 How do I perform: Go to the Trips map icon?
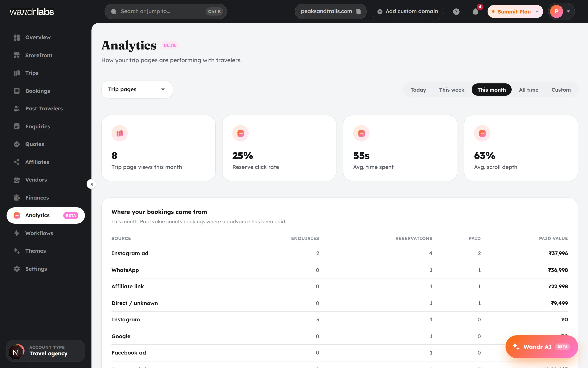point(17,73)
